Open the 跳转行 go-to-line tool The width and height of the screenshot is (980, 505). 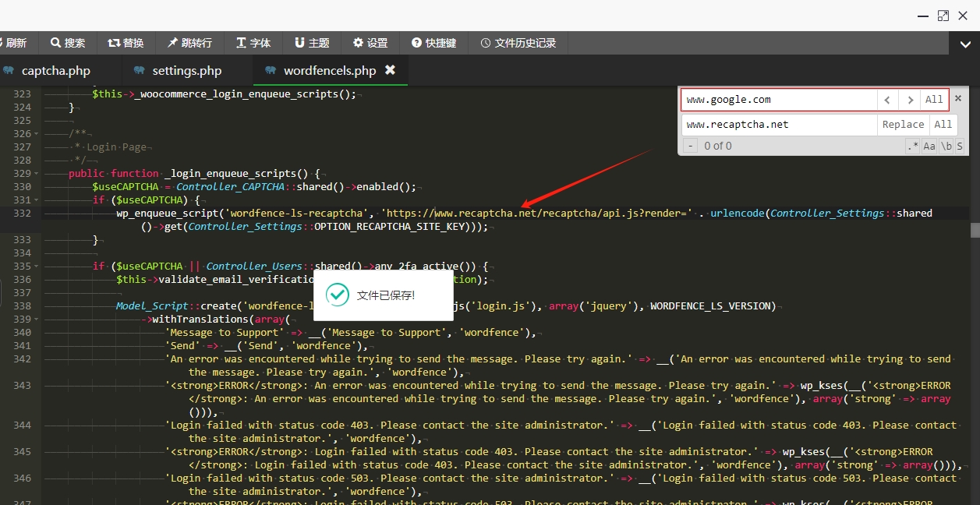tap(188, 43)
